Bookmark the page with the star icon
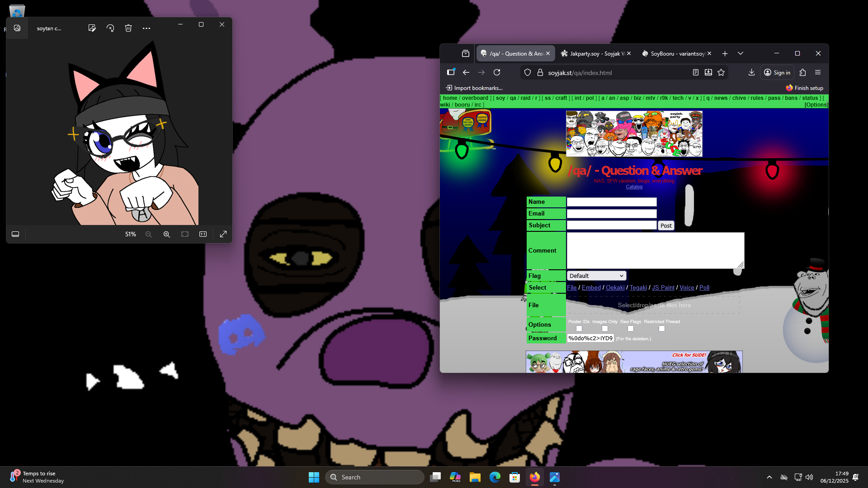Image resolution: width=868 pixels, height=488 pixels. pyautogui.click(x=721, y=72)
